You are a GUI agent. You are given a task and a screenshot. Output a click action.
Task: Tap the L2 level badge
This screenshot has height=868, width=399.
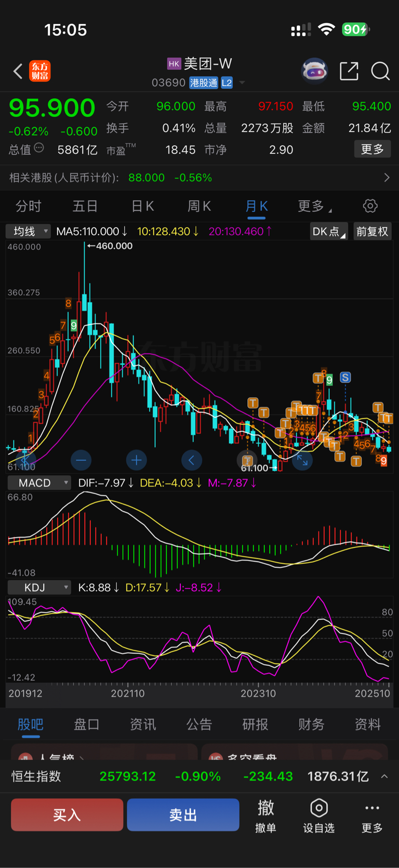(227, 83)
